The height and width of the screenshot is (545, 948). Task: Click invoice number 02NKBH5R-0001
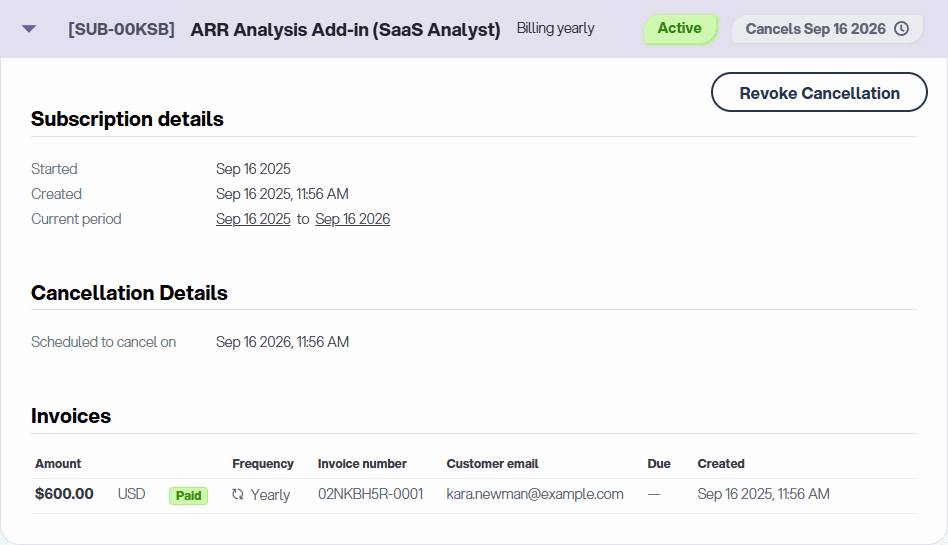(370, 494)
